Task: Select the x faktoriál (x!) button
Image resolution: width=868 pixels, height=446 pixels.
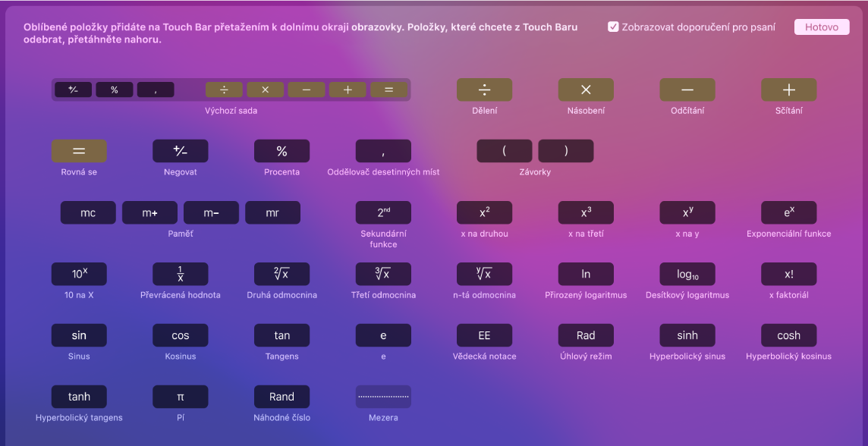Action: 788,274
